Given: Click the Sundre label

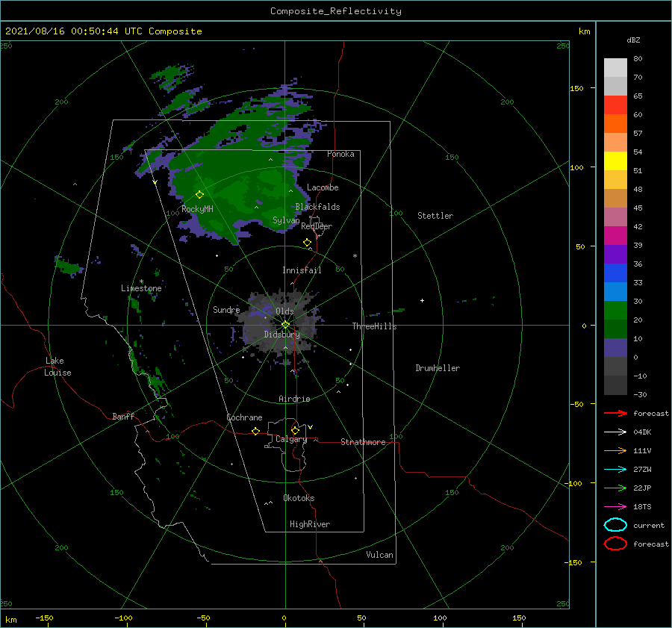Looking at the screenshot, I should coord(226,309).
